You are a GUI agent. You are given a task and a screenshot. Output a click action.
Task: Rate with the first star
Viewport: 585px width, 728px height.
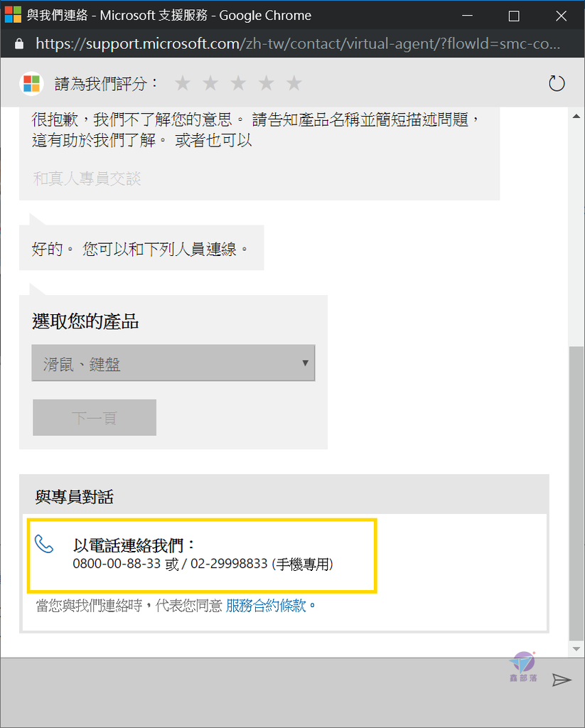(x=183, y=83)
